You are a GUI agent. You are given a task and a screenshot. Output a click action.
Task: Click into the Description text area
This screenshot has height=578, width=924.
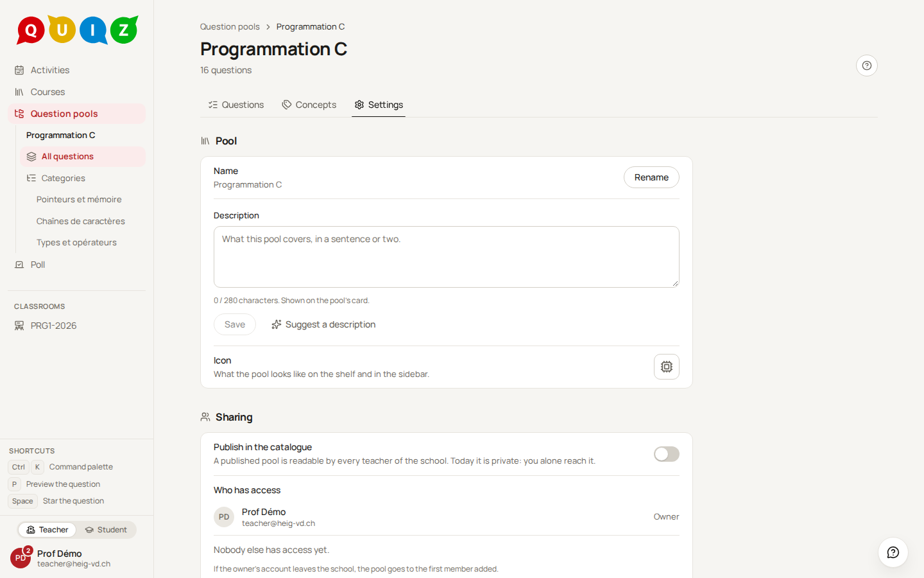447,257
